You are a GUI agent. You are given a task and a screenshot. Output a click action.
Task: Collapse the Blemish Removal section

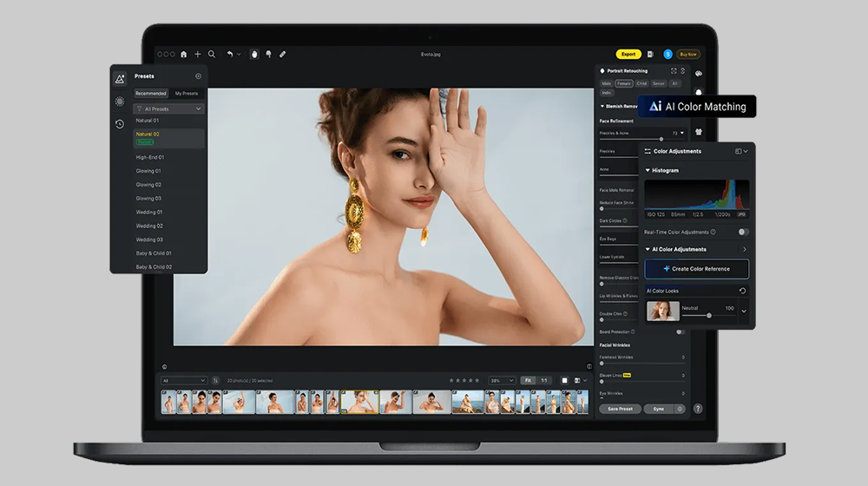click(602, 106)
